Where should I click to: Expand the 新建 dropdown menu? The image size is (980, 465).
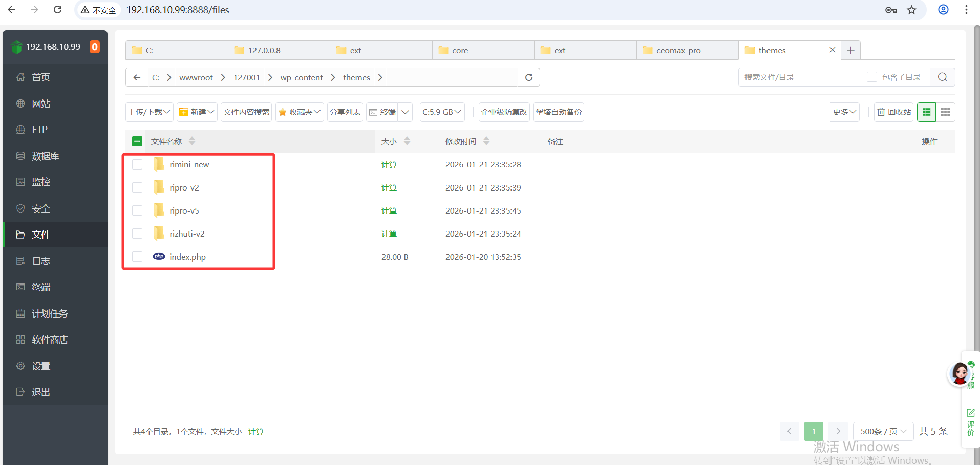(197, 112)
